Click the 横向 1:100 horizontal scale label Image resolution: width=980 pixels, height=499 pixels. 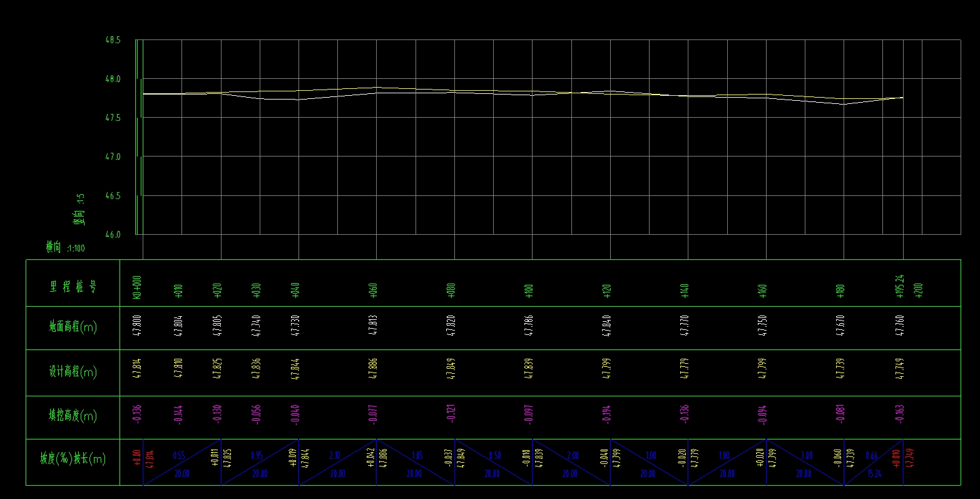(x=65, y=248)
